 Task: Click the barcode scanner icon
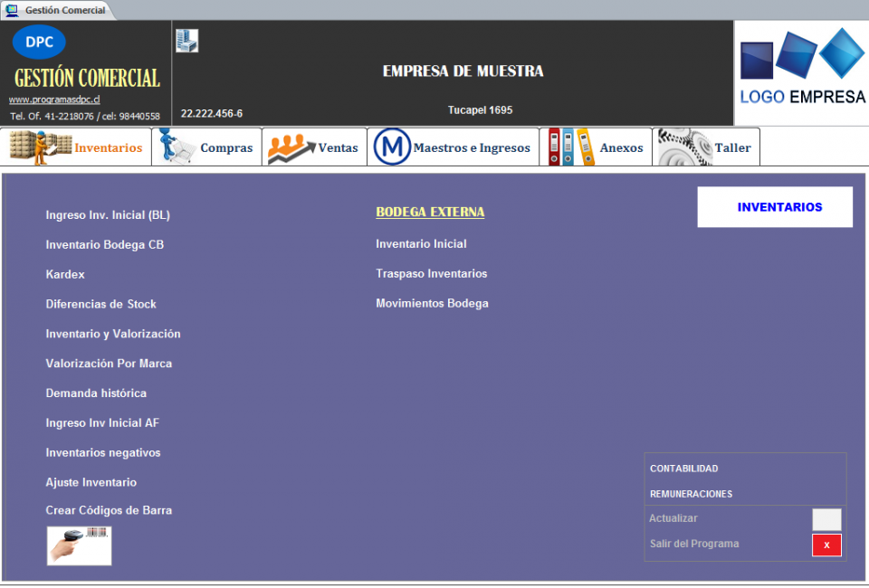point(79,546)
